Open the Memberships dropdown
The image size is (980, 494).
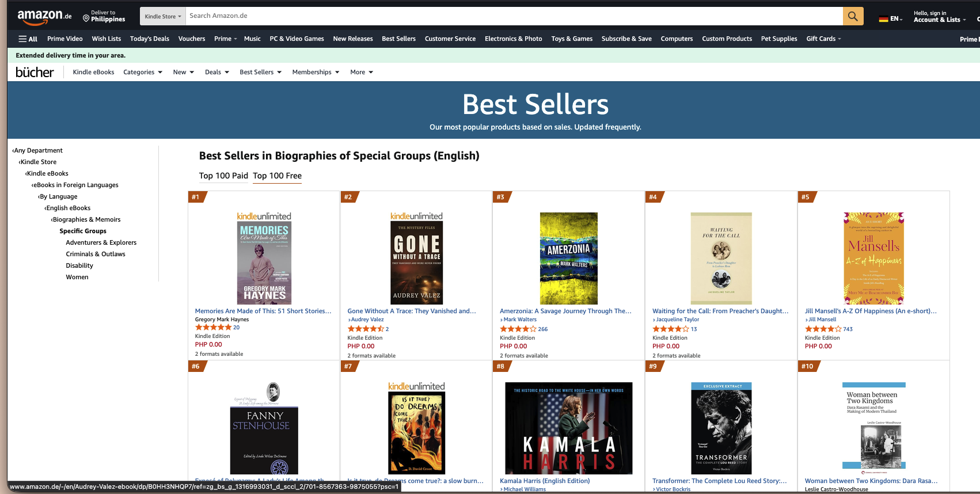pyautogui.click(x=316, y=72)
